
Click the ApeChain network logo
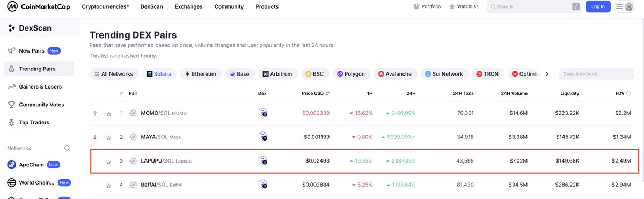click(x=11, y=165)
